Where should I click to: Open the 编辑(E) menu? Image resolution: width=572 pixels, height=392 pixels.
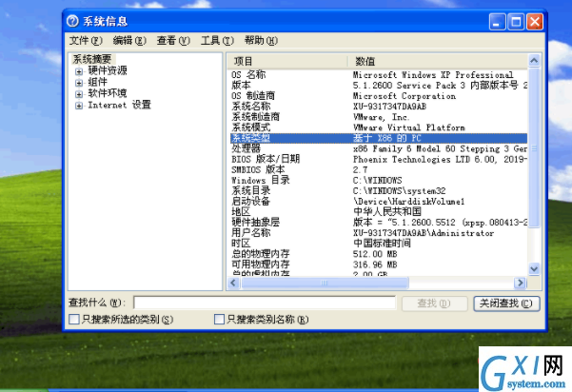pyautogui.click(x=129, y=41)
